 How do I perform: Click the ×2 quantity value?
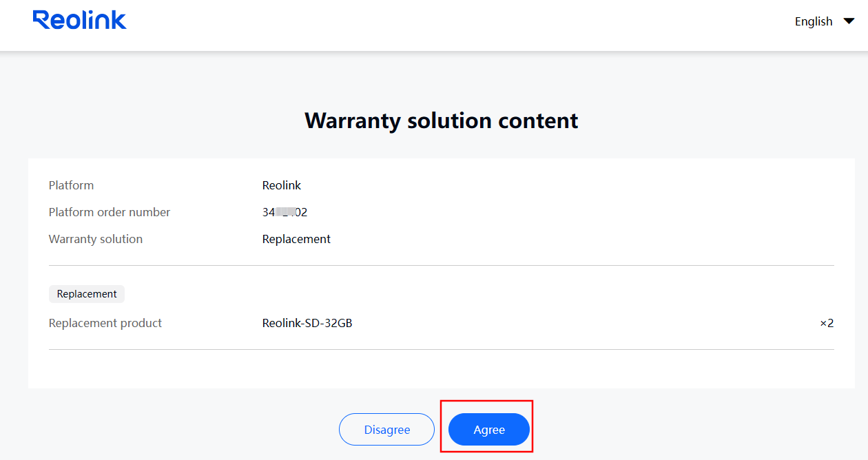[827, 323]
